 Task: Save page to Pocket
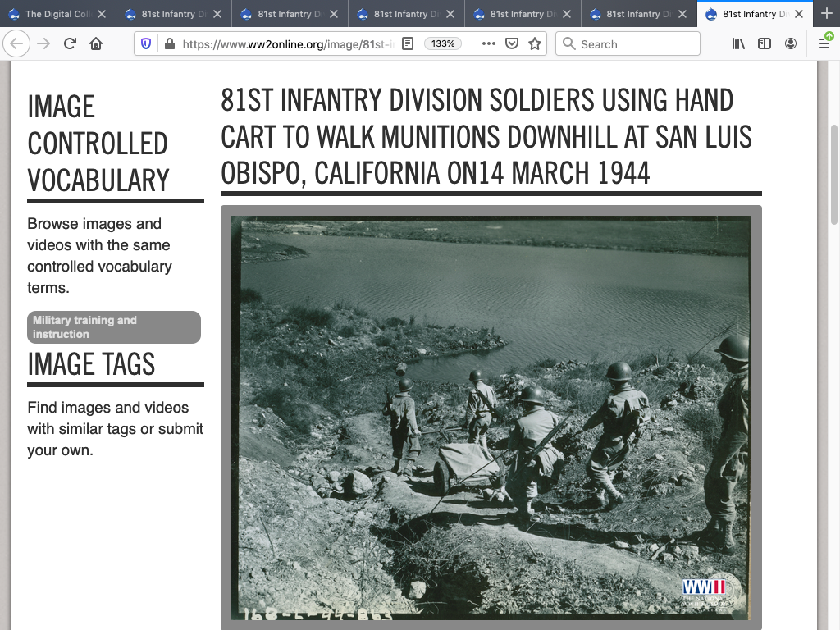point(512,44)
